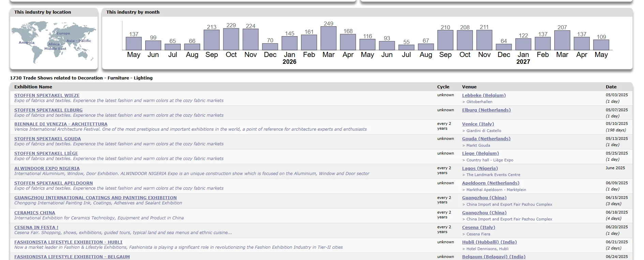Open Hubli (Hubballi) (India) venue
This screenshot has height=260, width=644.
pos(489,242)
